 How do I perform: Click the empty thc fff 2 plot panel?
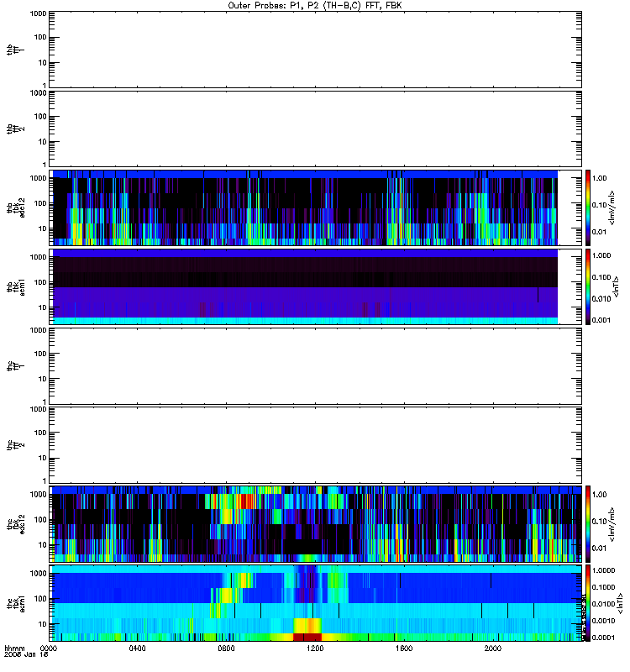pos(316,445)
